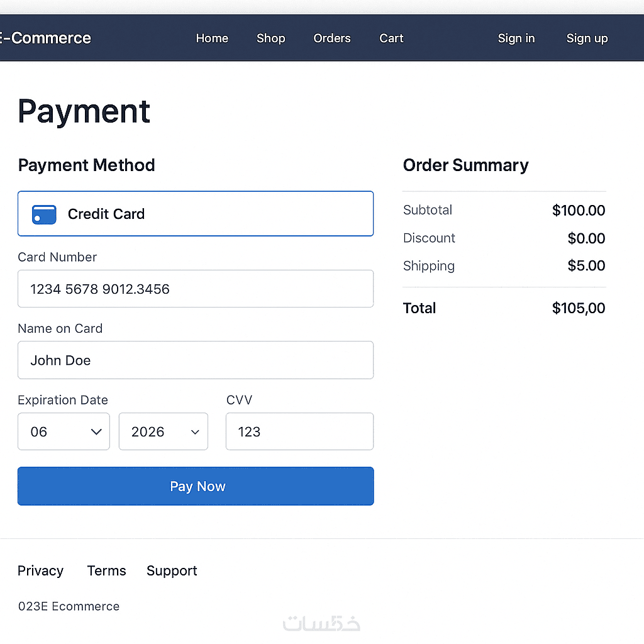Click the credit card icon

coord(44,214)
